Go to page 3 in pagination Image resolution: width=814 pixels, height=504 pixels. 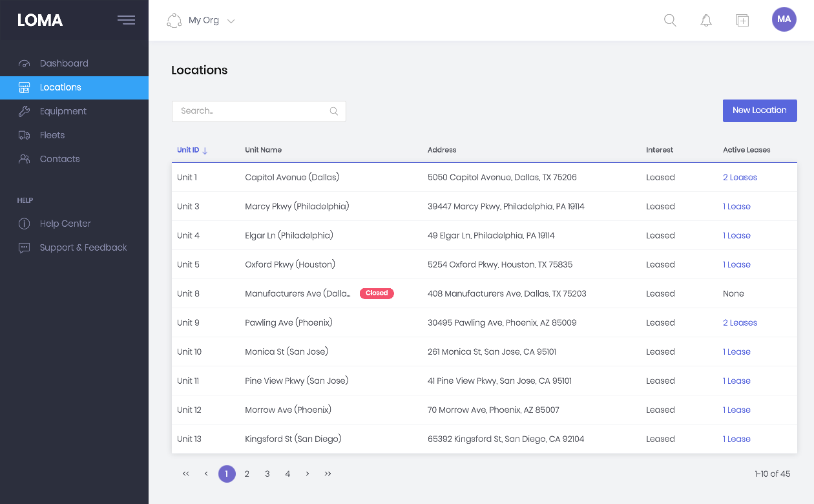coord(267,474)
